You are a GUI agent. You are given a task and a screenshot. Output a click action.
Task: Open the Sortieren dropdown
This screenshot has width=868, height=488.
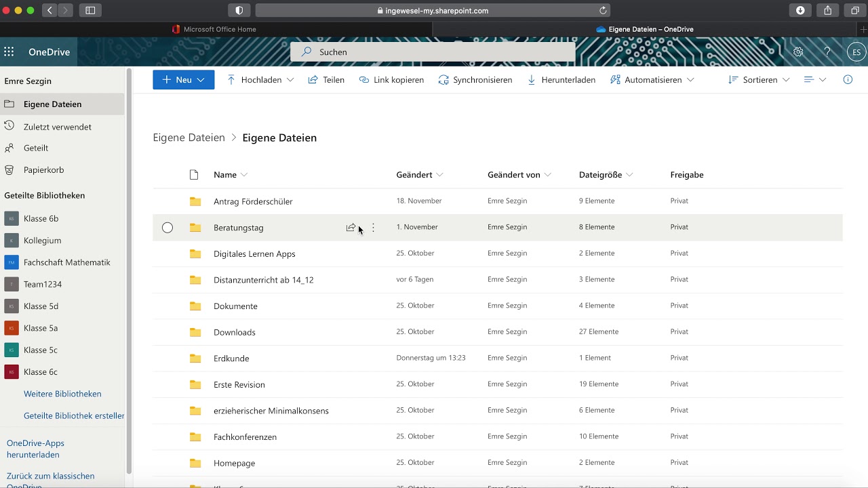click(759, 79)
